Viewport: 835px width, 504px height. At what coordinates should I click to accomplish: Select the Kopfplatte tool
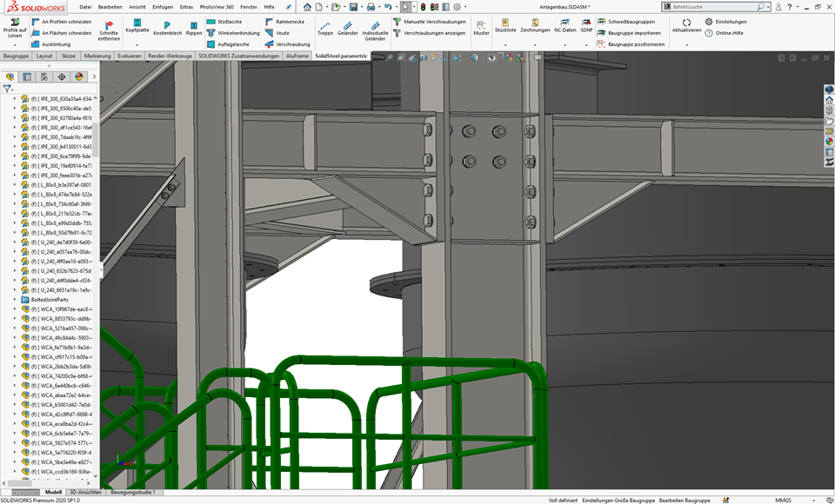click(x=137, y=25)
